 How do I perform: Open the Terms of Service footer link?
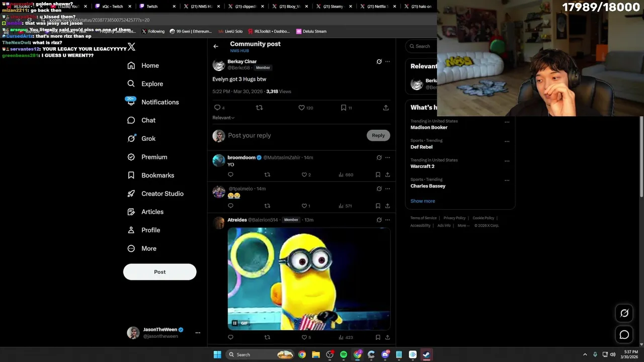tap(423, 218)
